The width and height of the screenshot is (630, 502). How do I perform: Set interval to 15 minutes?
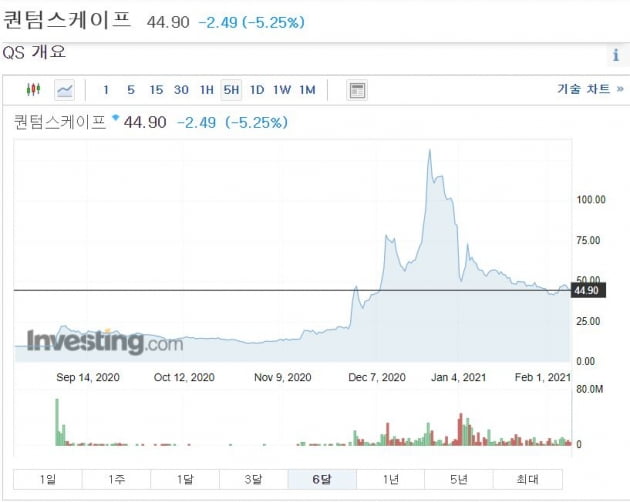[156, 90]
